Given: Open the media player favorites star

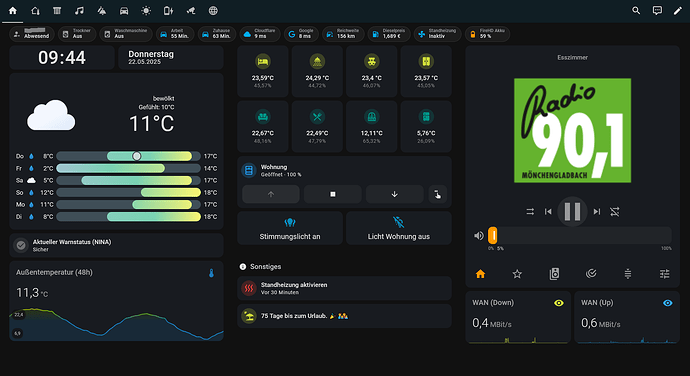Looking at the screenshot, I should pyautogui.click(x=517, y=274).
